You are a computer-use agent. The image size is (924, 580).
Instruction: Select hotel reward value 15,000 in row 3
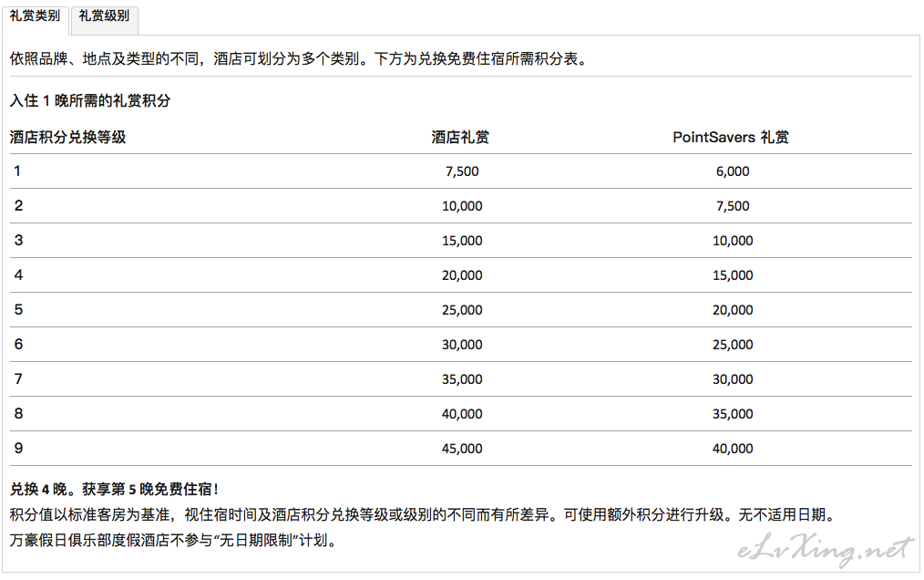coord(462,241)
